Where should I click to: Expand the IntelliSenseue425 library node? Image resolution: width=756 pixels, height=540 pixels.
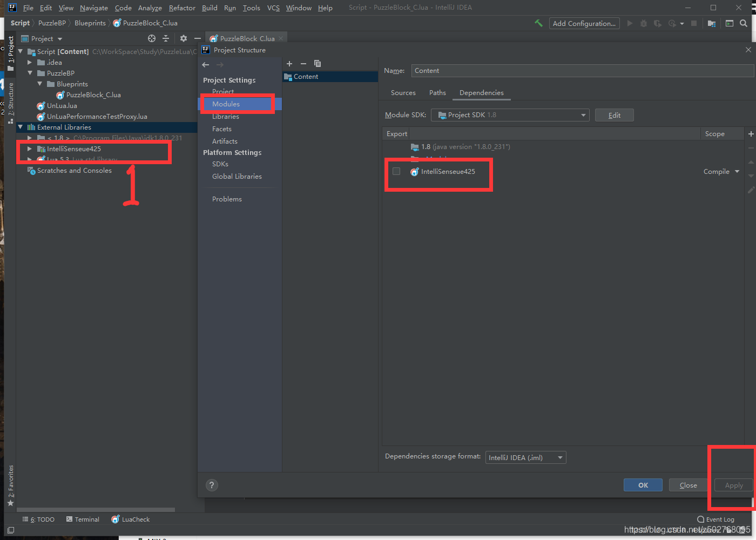pyautogui.click(x=30, y=148)
